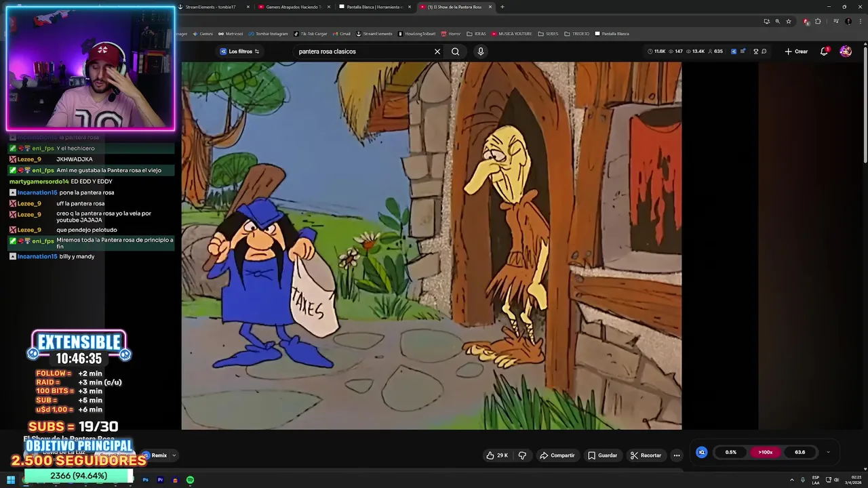868x488 pixels.
Task: Activate voice search microphone
Action: [x=481, y=52]
